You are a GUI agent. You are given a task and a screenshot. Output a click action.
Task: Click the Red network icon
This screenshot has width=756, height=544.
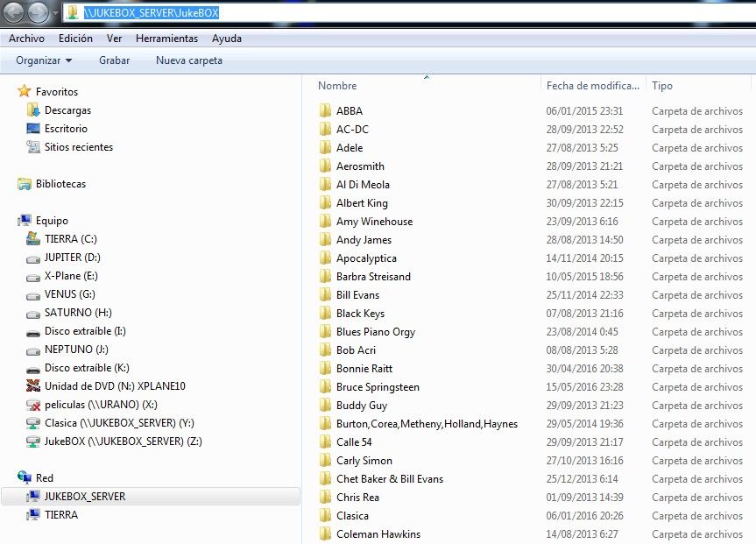click(x=25, y=477)
